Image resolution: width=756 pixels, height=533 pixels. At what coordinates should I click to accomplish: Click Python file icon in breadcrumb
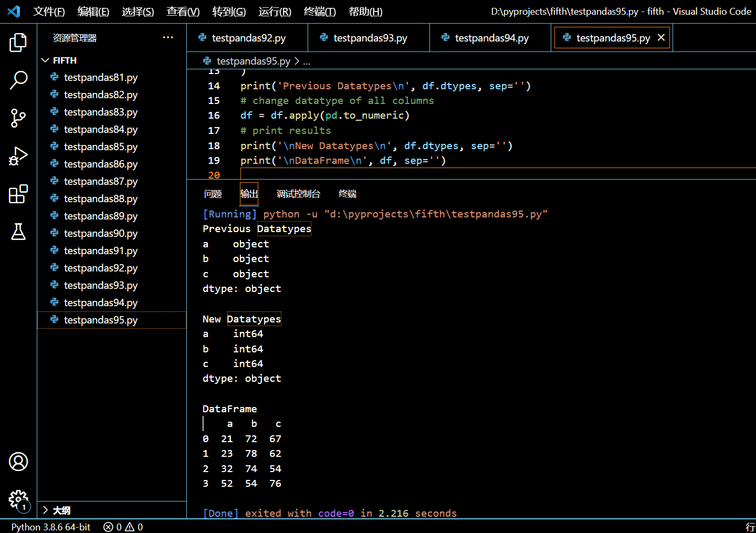point(207,61)
